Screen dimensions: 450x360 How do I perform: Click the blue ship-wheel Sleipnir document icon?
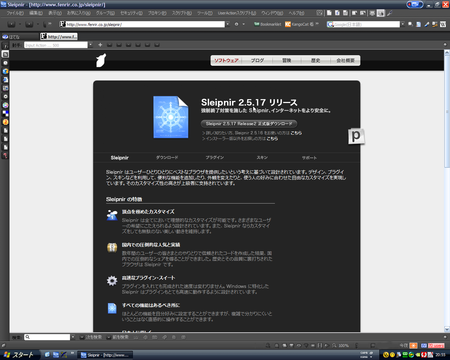pos(171,117)
